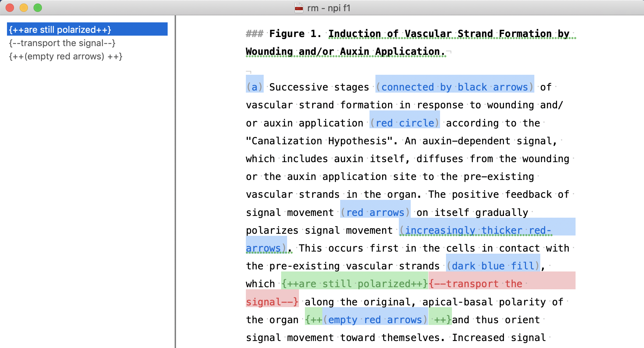Viewport: 644px width, 348px height.
Task: Select "are still polarized" addition in sidebar
Action: point(60,30)
